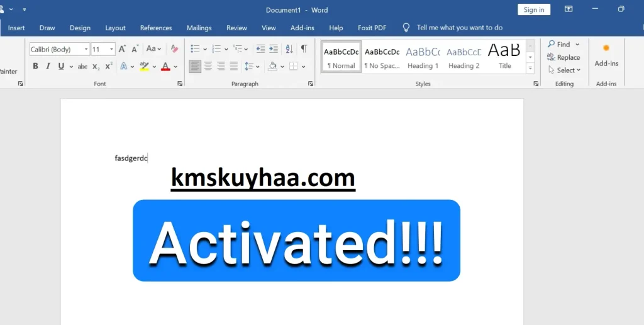
Task: Open Font dialog launcher
Action: point(180,84)
